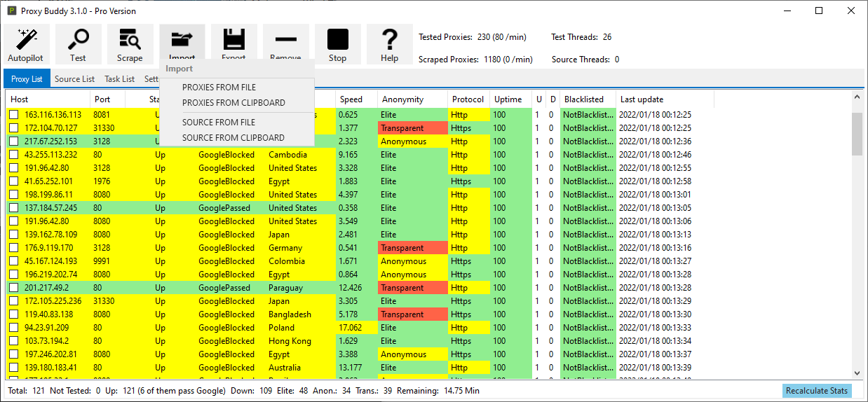
Task: Tick the checkbox for proxy 163.116.136.113
Action: pyautogui.click(x=14, y=115)
